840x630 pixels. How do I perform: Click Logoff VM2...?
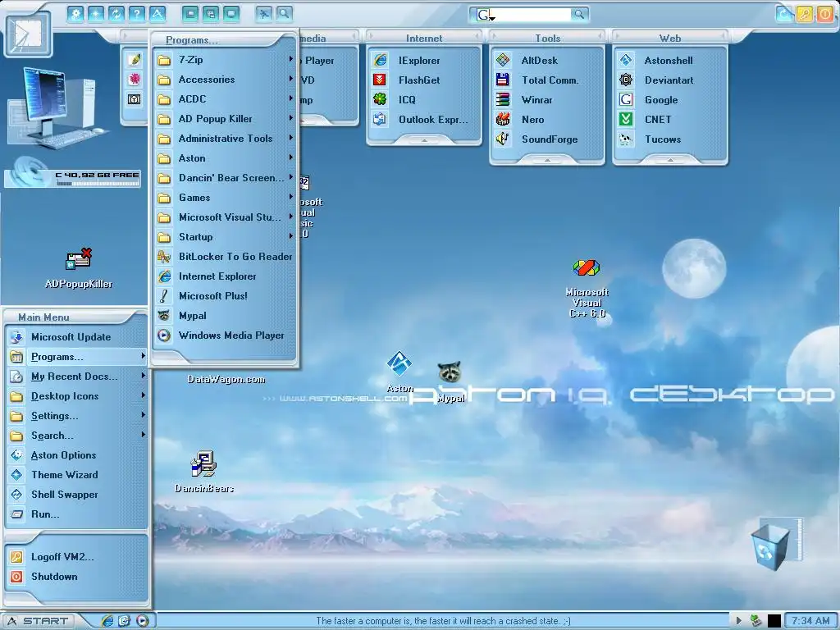pos(76,557)
